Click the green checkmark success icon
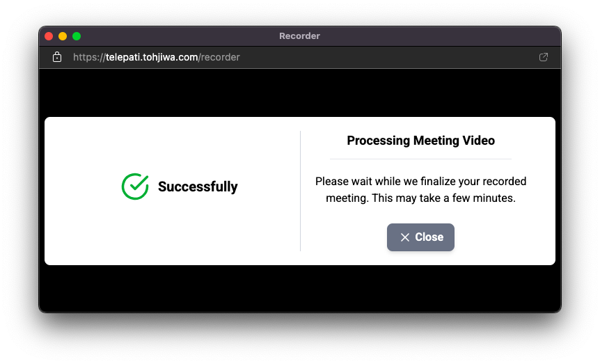 135,187
